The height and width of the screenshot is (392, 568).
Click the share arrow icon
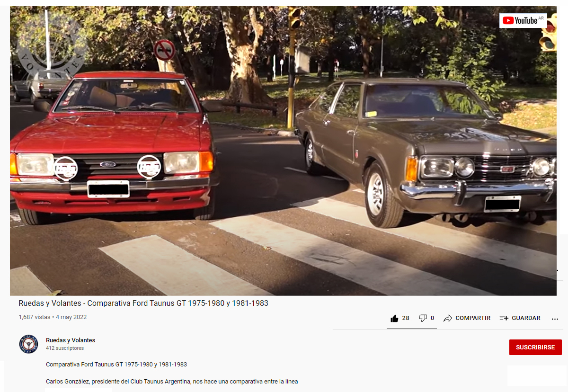(x=448, y=318)
